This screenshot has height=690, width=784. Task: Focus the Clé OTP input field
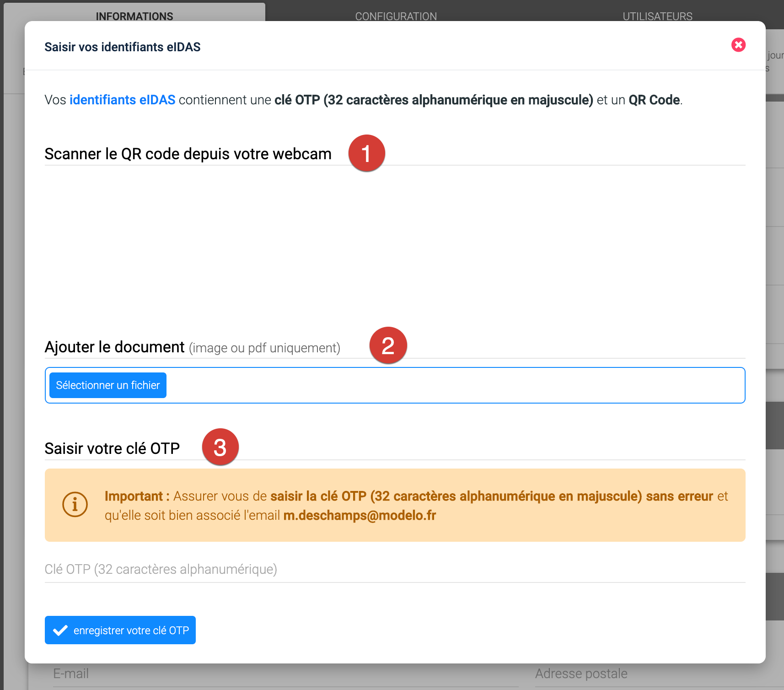[394, 570]
